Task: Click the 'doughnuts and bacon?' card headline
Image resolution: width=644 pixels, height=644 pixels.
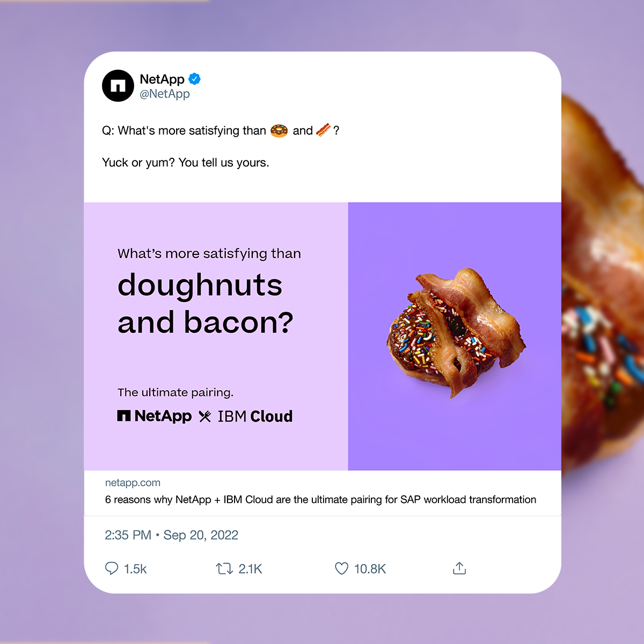Action: point(206,303)
